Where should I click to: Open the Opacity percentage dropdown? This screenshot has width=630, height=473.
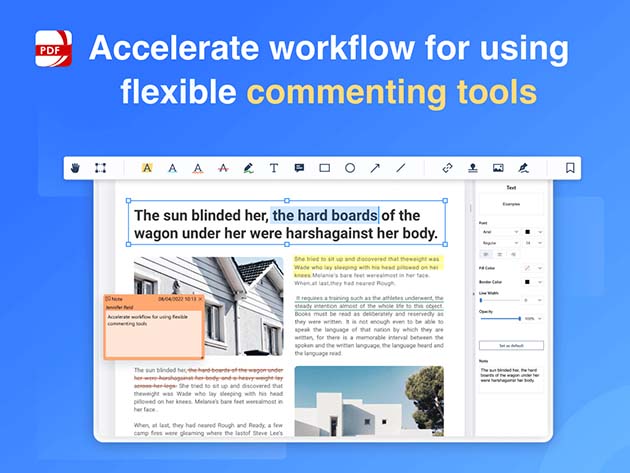pos(534,319)
